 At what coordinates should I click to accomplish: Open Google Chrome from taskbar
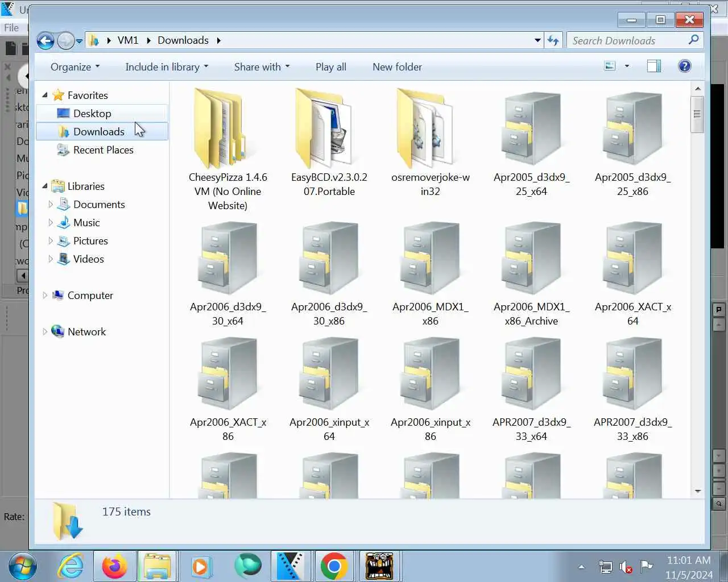tap(334, 567)
